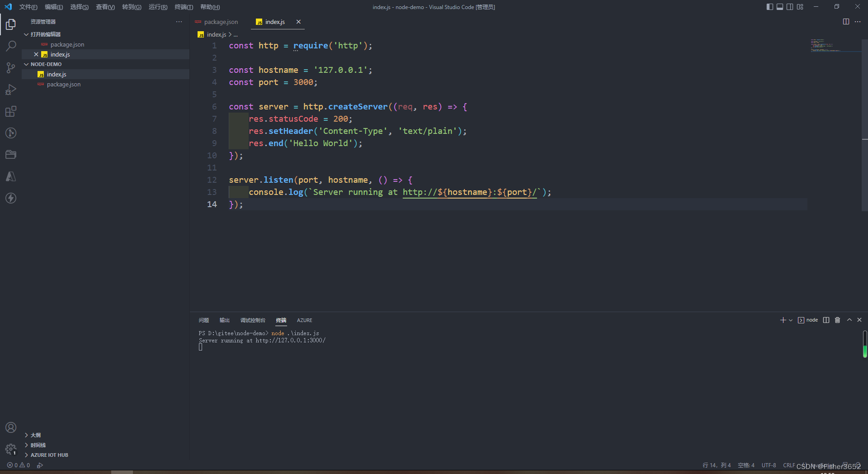Open the Azure view in activity bar
The height and width of the screenshot is (474, 868).
pos(11,176)
